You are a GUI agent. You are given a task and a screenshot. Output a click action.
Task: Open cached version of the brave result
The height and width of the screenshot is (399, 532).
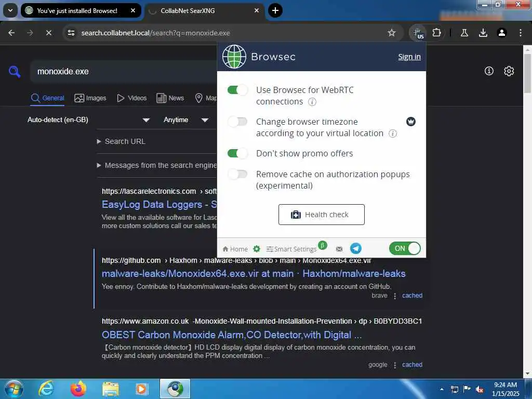click(x=412, y=296)
